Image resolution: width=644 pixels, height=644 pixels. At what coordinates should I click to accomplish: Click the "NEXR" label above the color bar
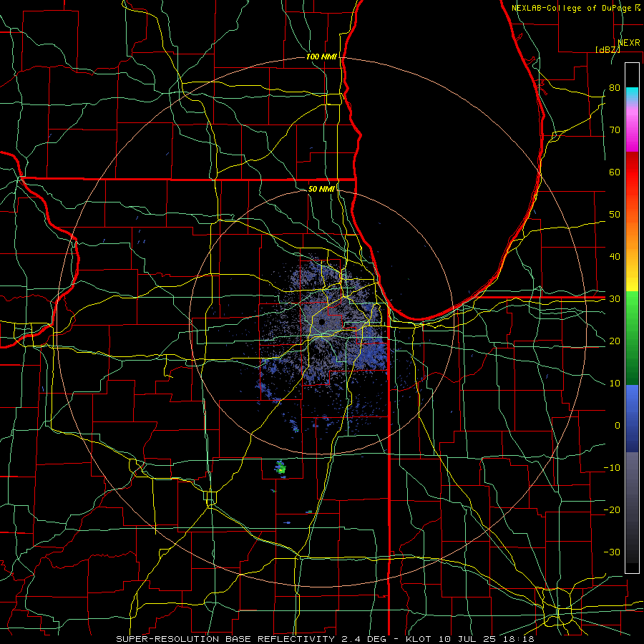click(629, 43)
